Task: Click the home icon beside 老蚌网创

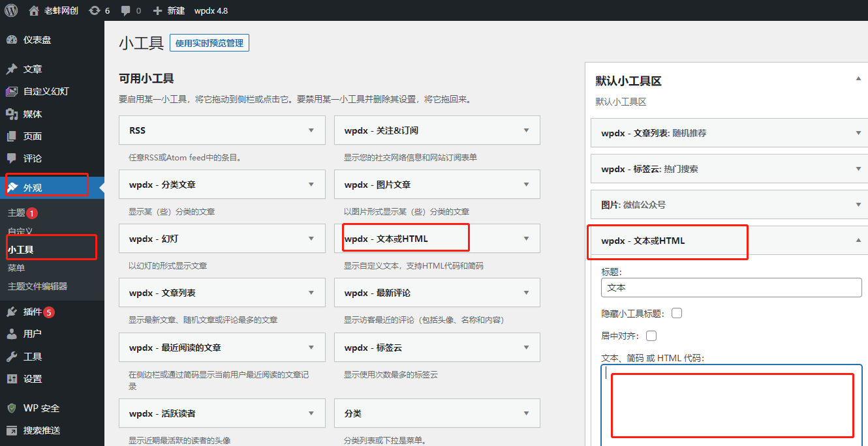Action: click(34, 10)
